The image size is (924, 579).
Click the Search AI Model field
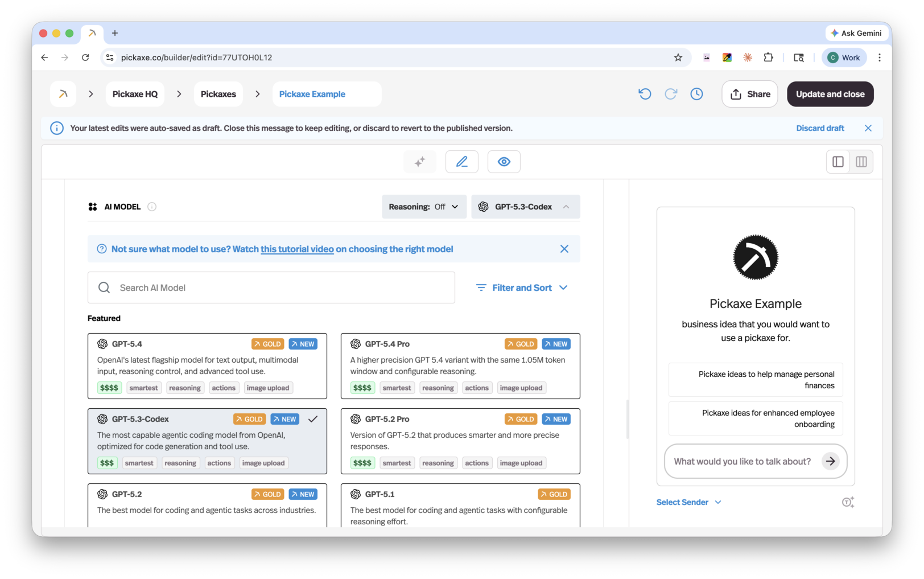(x=271, y=288)
